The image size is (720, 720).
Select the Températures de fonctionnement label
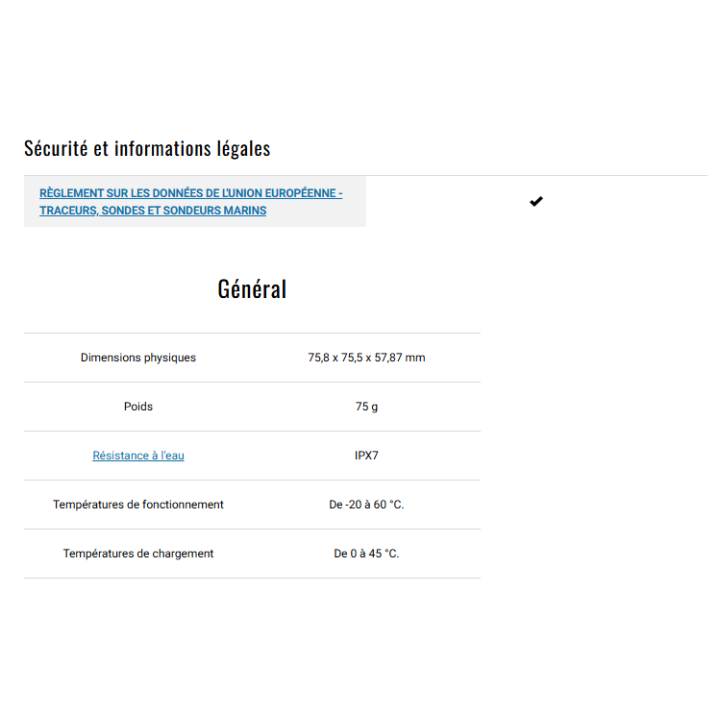(x=138, y=505)
